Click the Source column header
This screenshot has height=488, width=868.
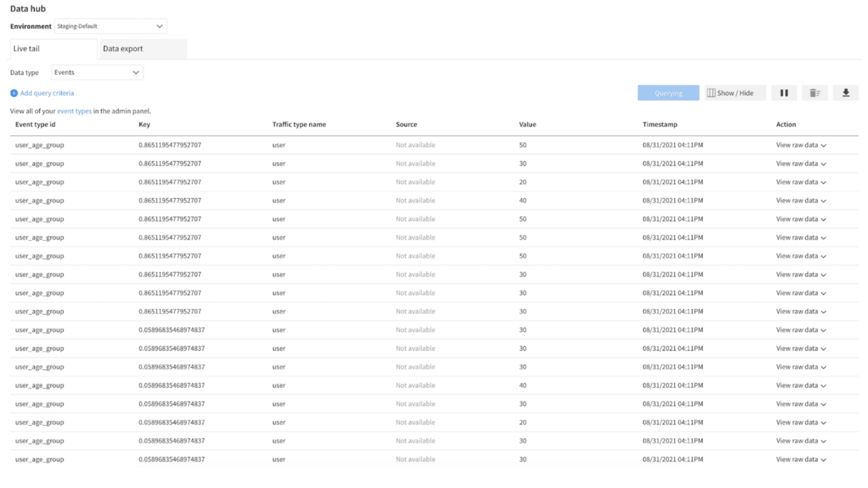[406, 124]
